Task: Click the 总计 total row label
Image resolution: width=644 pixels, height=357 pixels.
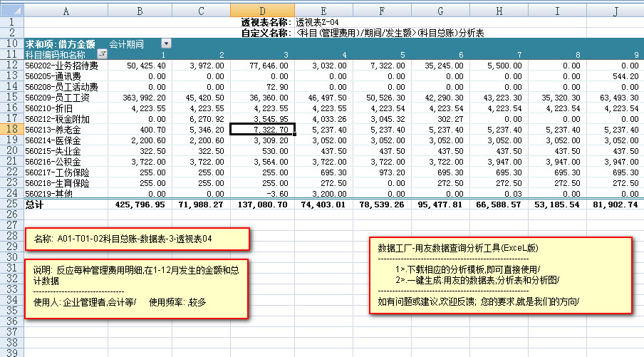Action: coord(36,205)
